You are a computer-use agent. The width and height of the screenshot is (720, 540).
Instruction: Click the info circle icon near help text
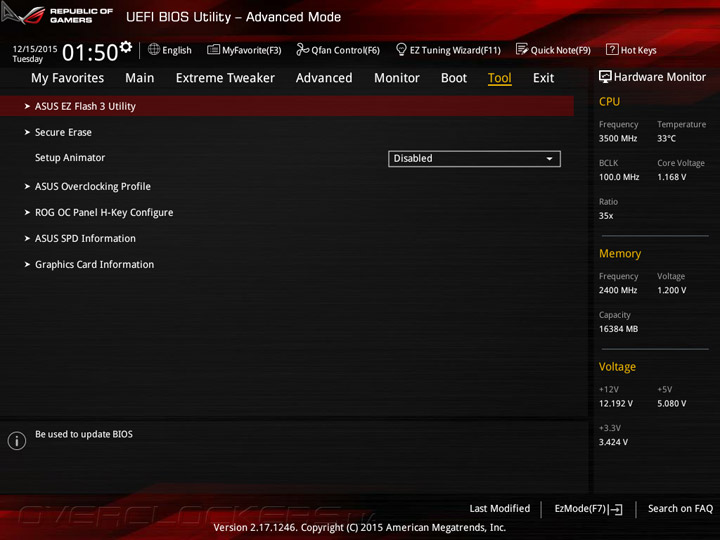pos(17,441)
